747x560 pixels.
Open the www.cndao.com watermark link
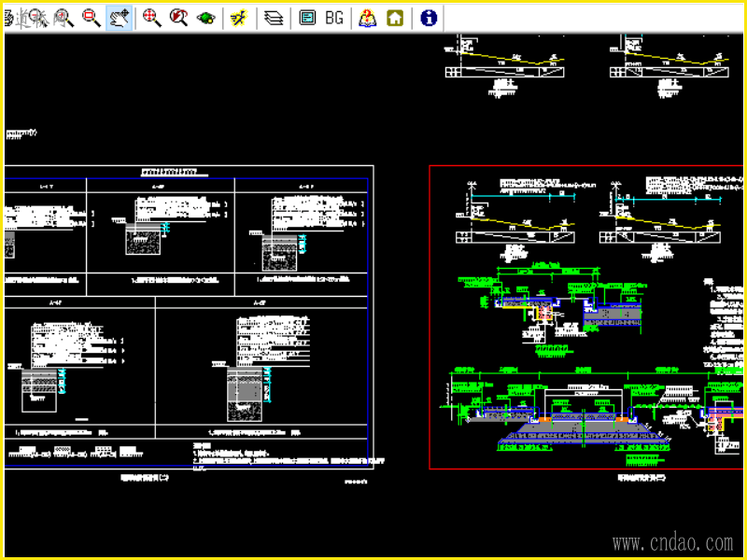tap(672, 542)
